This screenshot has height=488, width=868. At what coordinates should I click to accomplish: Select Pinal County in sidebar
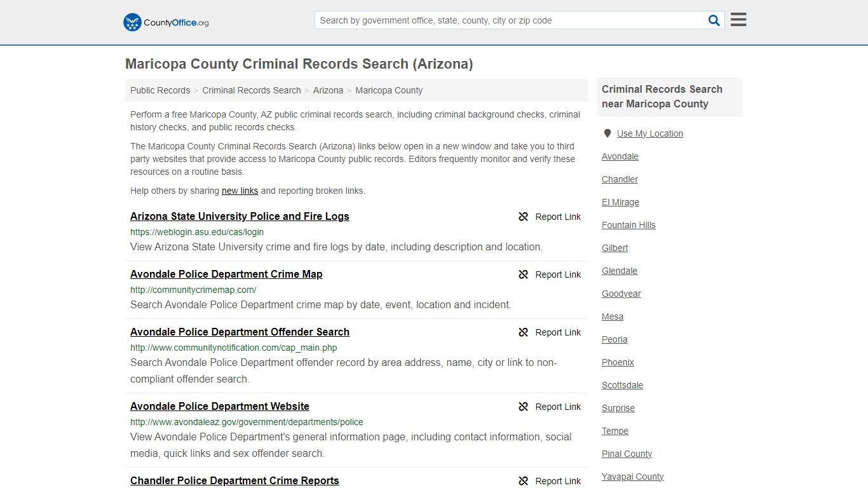coord(627,454)
